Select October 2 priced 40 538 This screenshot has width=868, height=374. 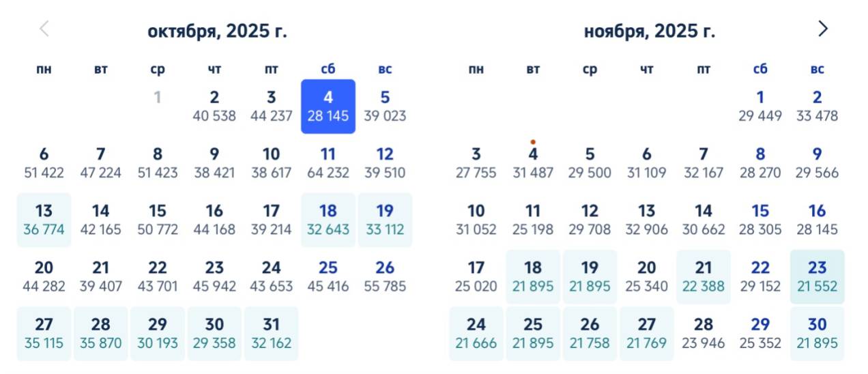coord(214,106)
